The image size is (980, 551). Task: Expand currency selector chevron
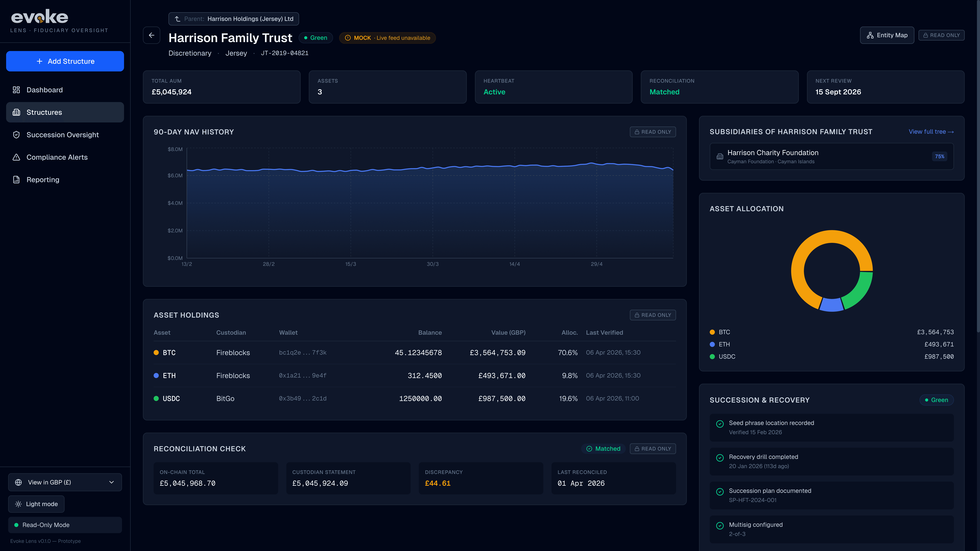[x=112, y=482]
